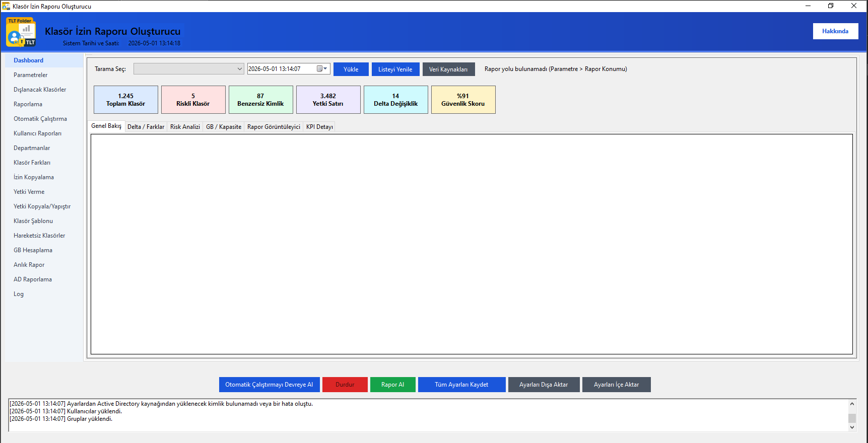Click the Hakkında button
The height and width of the screenshot is (443, 868).
click(835, 31)
